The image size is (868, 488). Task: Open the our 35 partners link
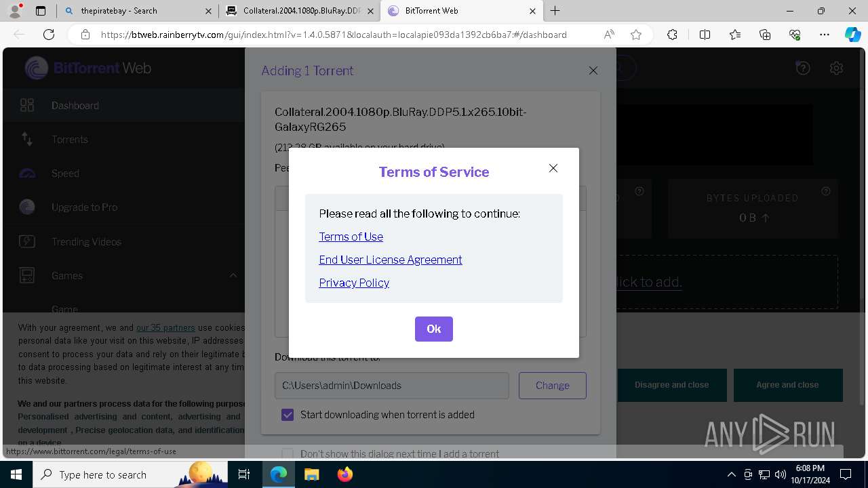pos(165,327)
